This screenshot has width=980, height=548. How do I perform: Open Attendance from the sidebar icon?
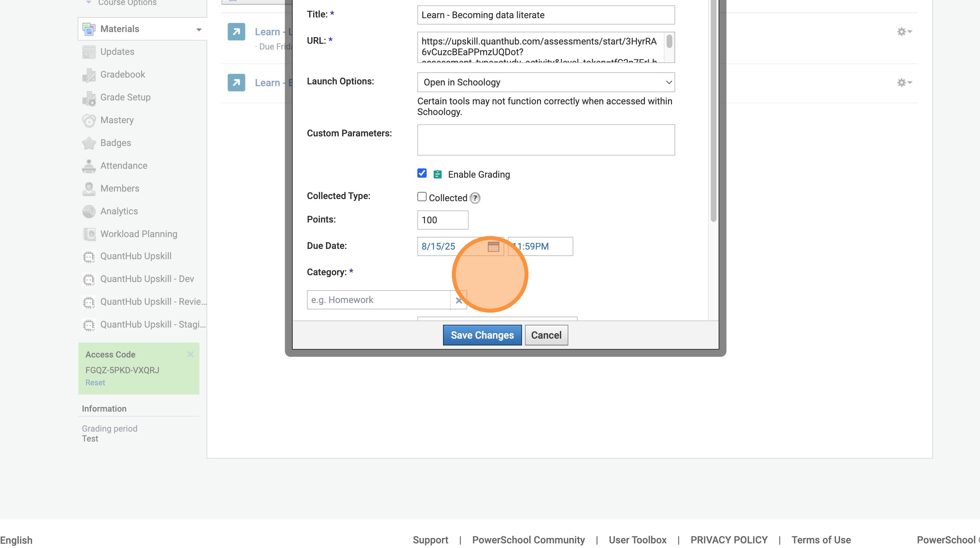89,166
